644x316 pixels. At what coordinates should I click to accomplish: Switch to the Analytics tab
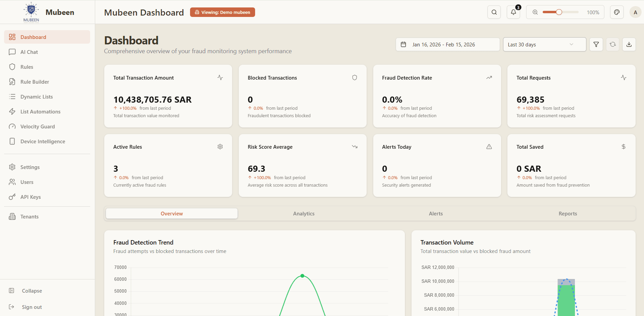click(304, 213)
